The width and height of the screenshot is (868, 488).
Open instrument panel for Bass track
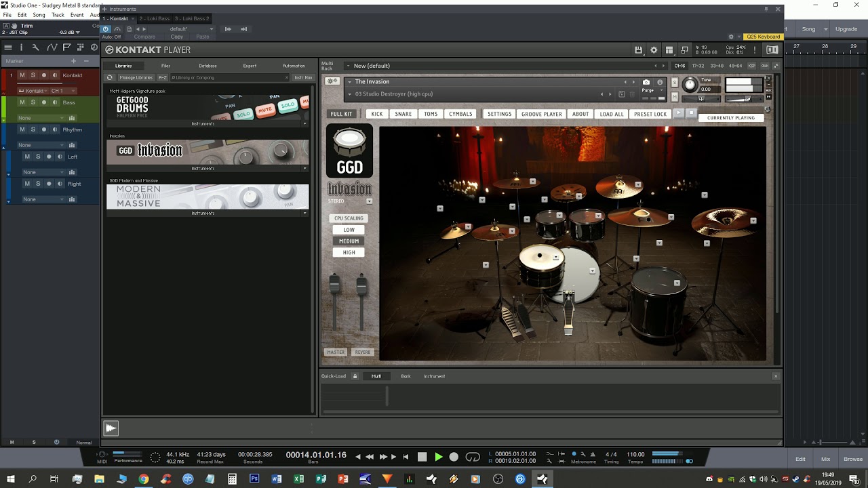(x=72, y=118)
